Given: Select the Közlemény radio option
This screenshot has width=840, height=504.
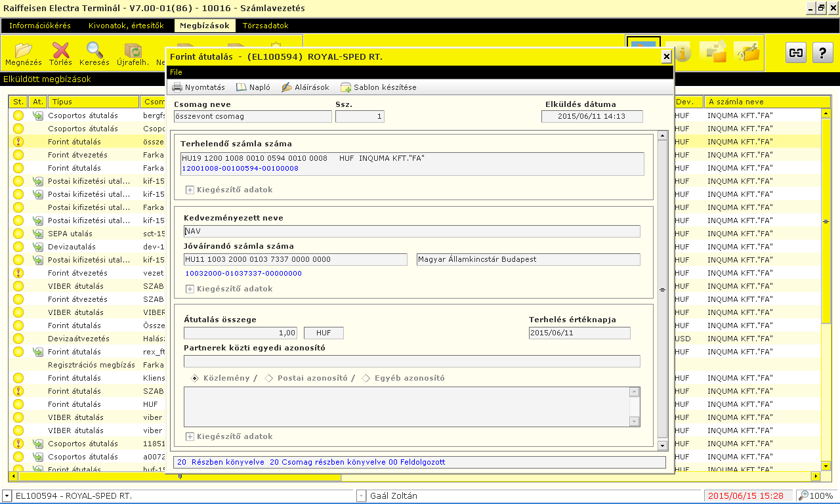Looking at the screenshot, I should tap(195, 378).
